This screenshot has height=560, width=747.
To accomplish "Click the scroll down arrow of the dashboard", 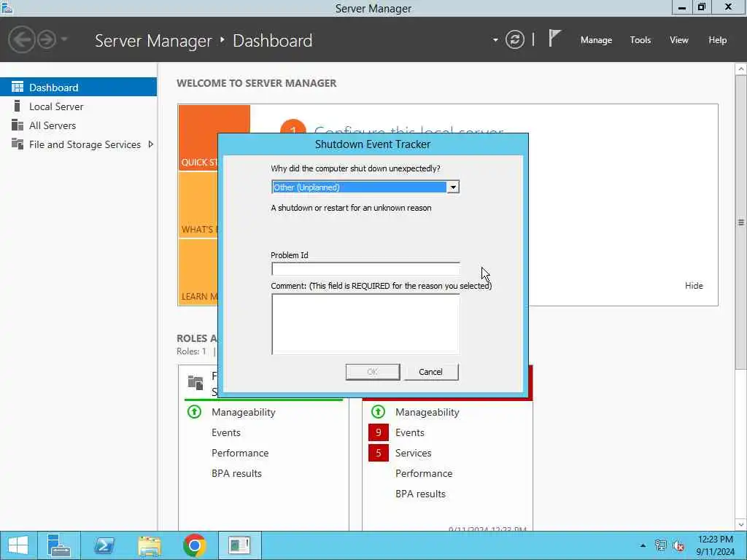I will click(741, 524).
